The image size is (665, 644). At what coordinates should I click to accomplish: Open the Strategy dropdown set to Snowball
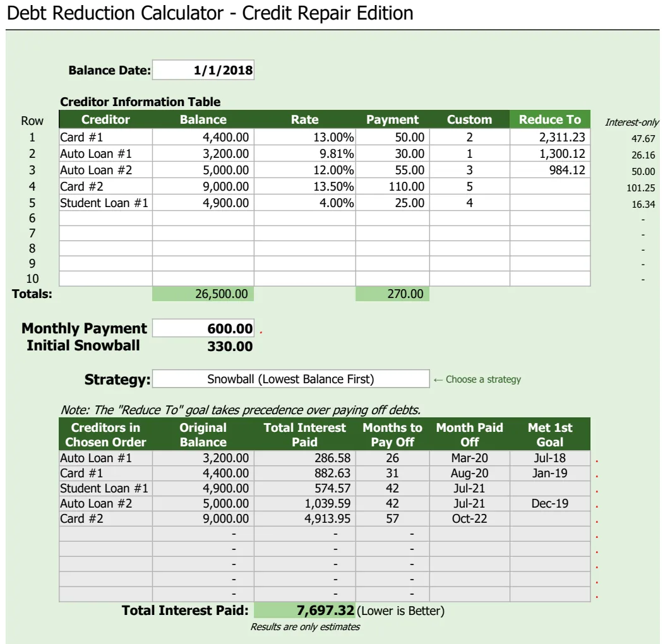click(x=291, y=379)
